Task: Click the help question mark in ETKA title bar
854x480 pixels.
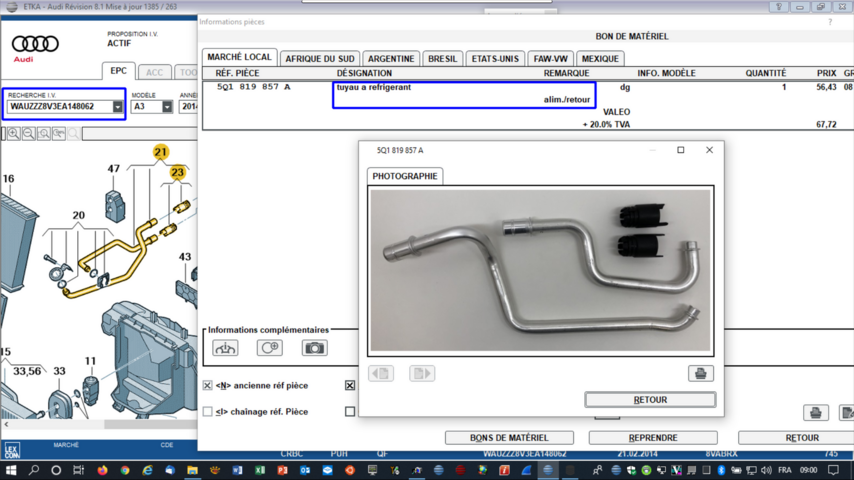Action: pyautogui.click(x=779, y=7)
